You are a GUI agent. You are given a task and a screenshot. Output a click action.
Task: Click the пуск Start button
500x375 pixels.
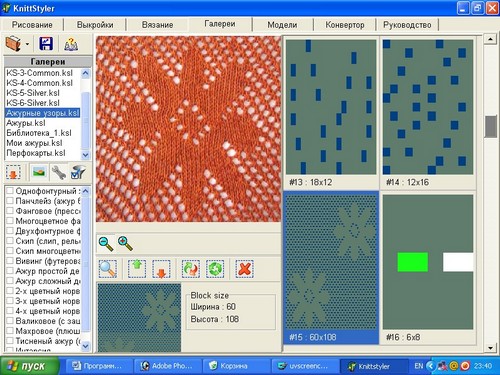[x=29, y=366]
